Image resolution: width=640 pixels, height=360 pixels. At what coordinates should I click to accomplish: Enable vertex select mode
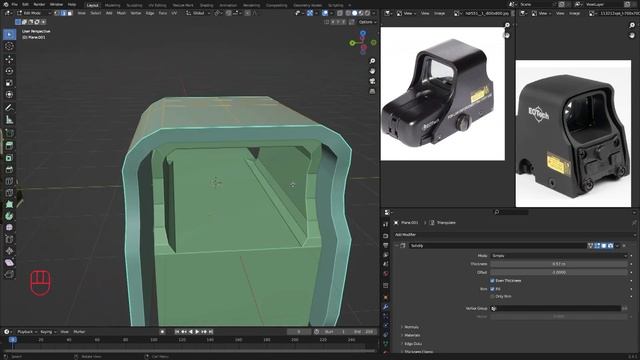click(57, 13)
